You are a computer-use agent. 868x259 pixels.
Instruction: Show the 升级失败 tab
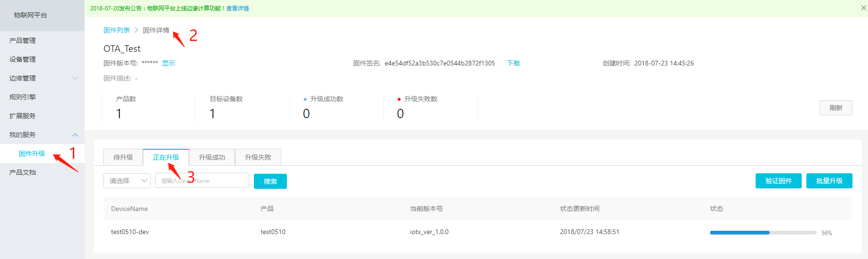(x=258, y=157)
